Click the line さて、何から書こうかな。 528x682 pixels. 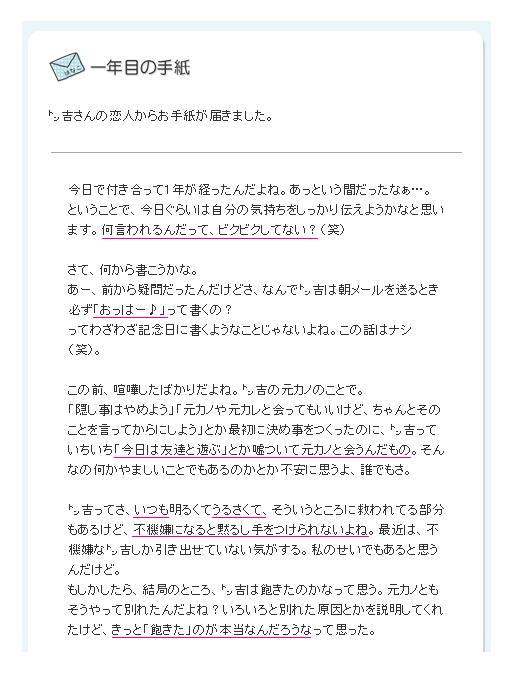(x=133, y=270)
